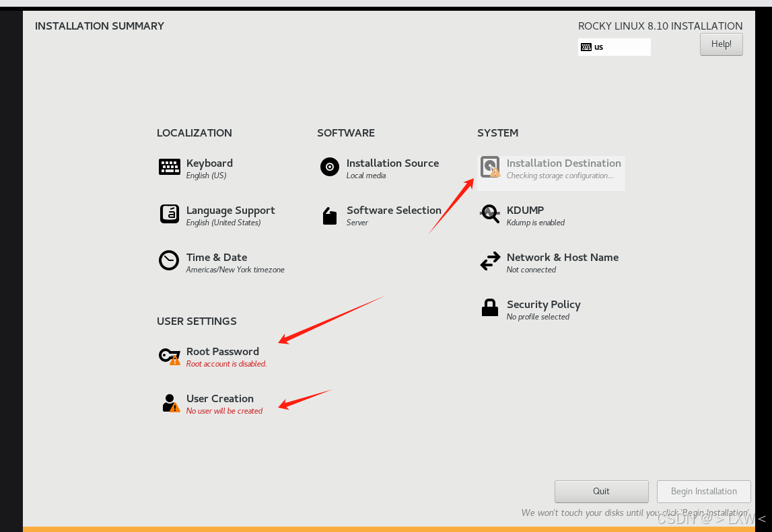
Task: Click the Language Support icon
Action: pos(170,214)
